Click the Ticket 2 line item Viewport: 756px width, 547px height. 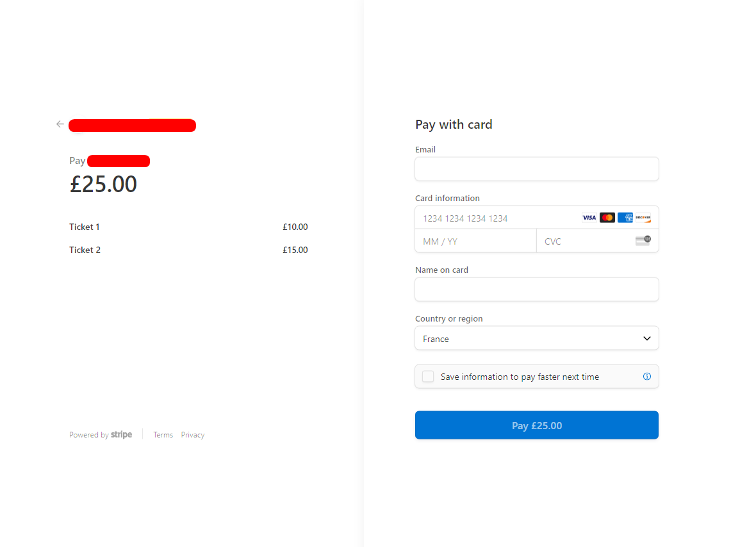click(x=188, y=250)
